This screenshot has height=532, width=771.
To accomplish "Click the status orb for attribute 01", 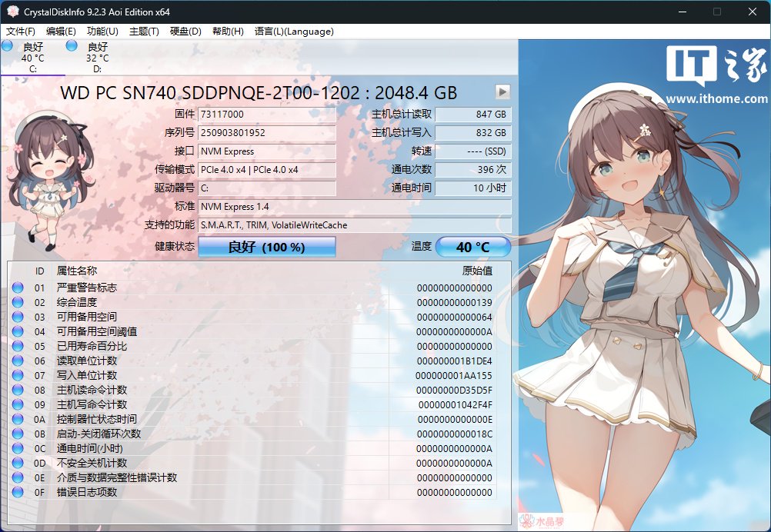I will tap(18, 288).
